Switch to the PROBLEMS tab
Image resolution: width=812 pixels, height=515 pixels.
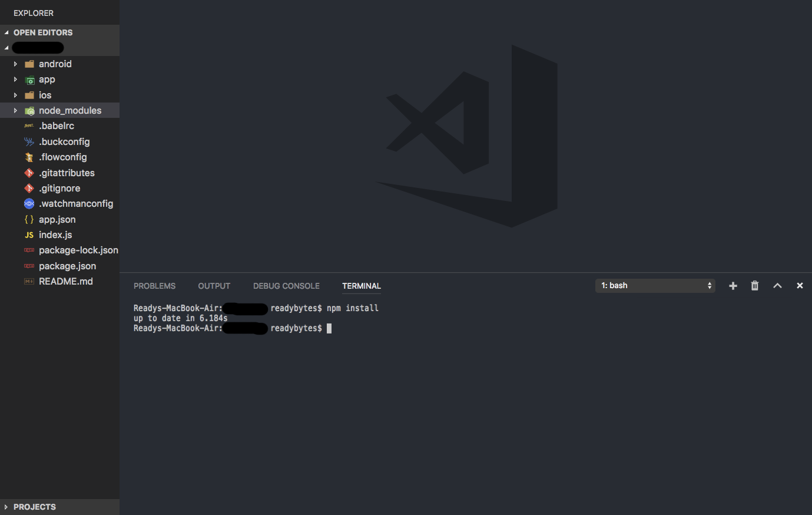click(154, 286)
